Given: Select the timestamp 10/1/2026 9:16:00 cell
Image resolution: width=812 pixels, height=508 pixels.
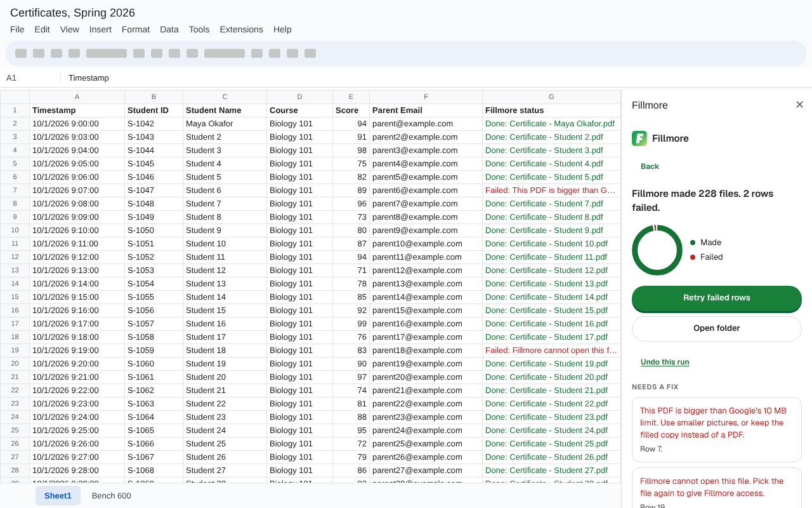Looking at the screenshot, I should pyautogui.click(x=77, y=310).
